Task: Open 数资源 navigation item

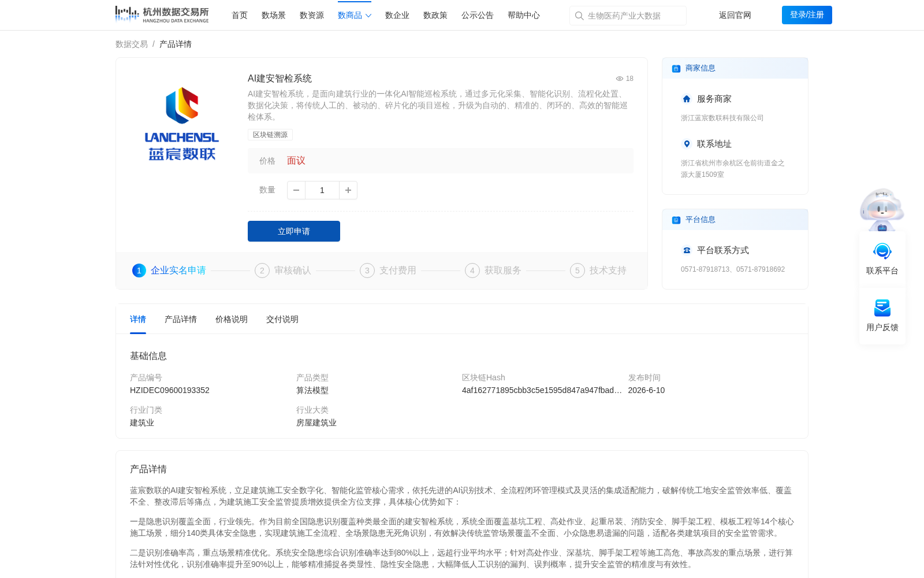Action: (x=312, y=16)
